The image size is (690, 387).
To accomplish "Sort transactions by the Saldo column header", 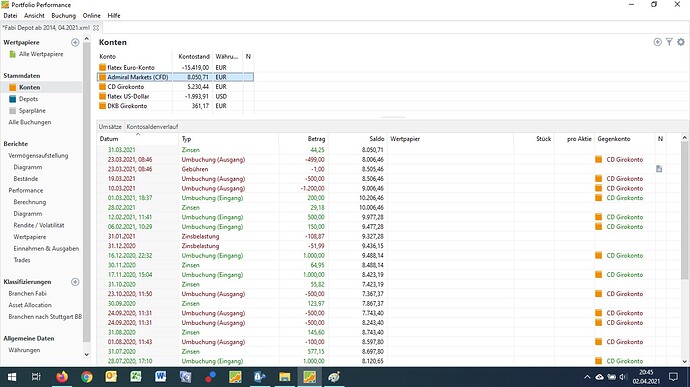I will [x=357, y=139].
